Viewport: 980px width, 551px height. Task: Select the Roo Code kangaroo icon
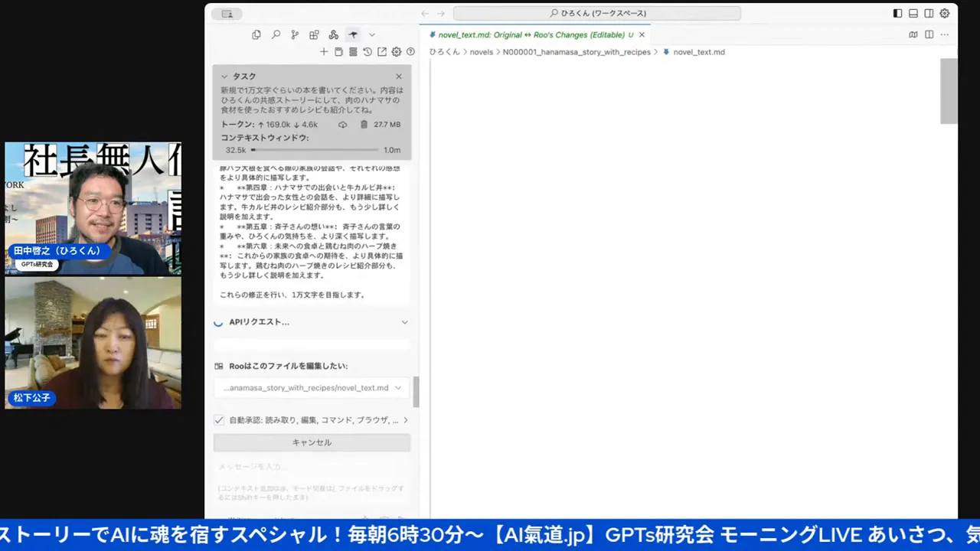pyautogui.click(x=353, y=34)
